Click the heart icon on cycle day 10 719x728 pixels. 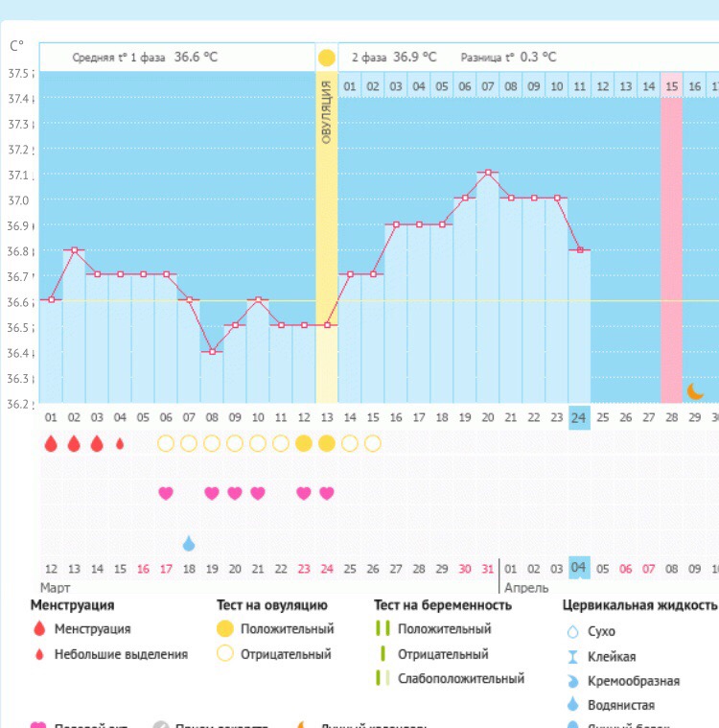tap(258, 493)
